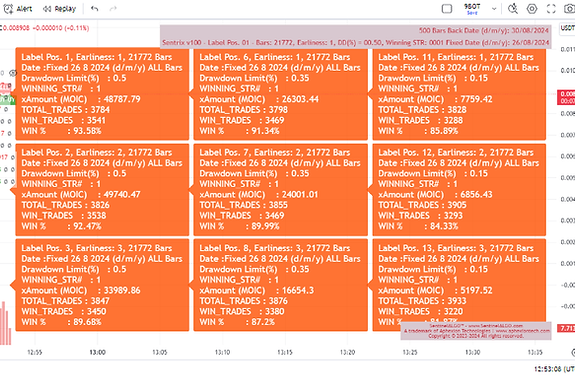Open the quick search tool
The image size is (575, 376).
click(513, 8)
